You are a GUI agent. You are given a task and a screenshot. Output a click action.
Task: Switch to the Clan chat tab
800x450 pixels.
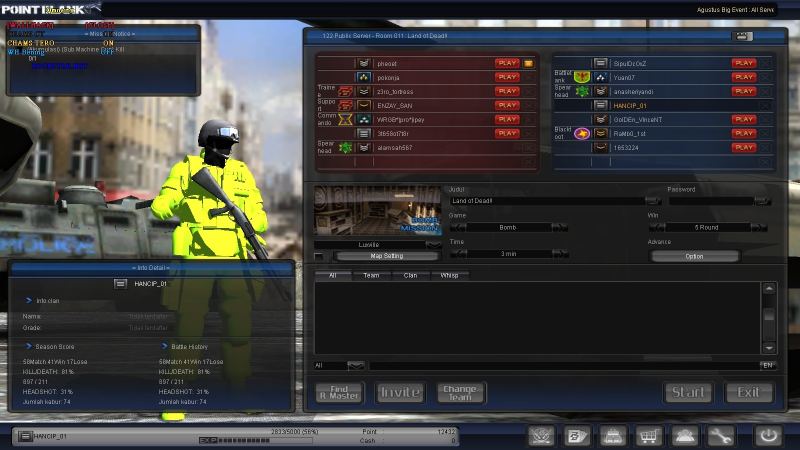410,276
